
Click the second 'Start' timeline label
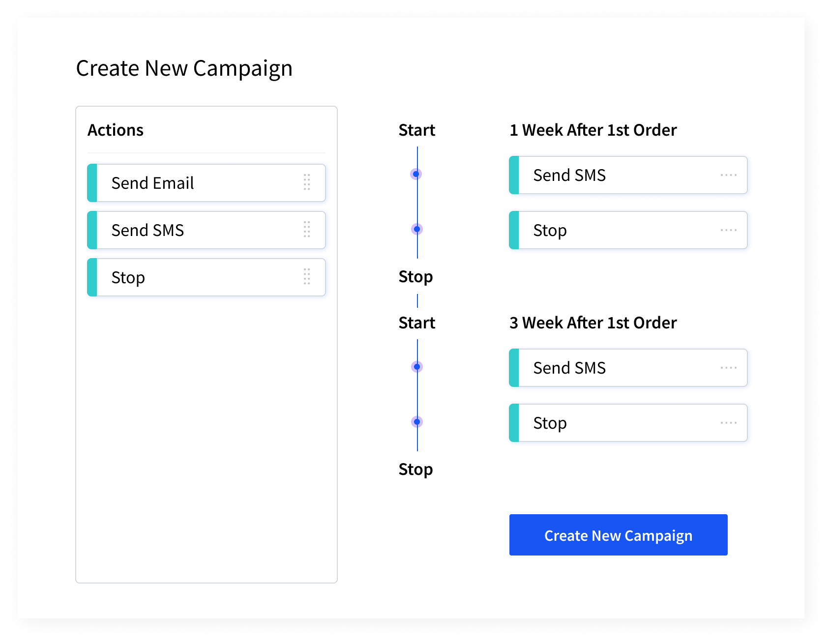pyautogui.click(x=417, y=323)
